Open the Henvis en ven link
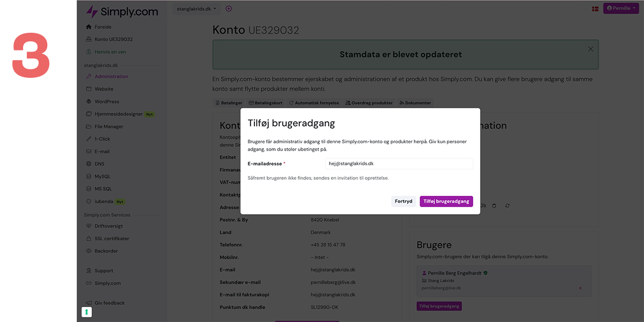644x322 pixels. [110, 52]
